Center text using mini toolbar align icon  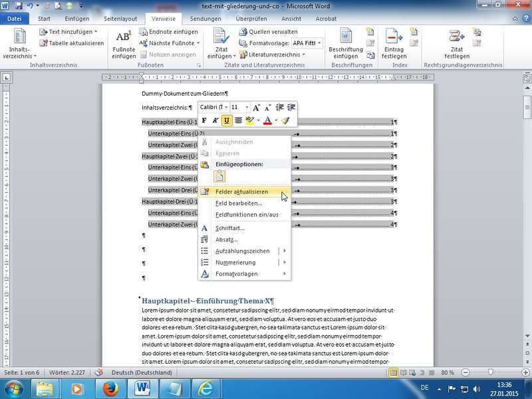point(238,120)
